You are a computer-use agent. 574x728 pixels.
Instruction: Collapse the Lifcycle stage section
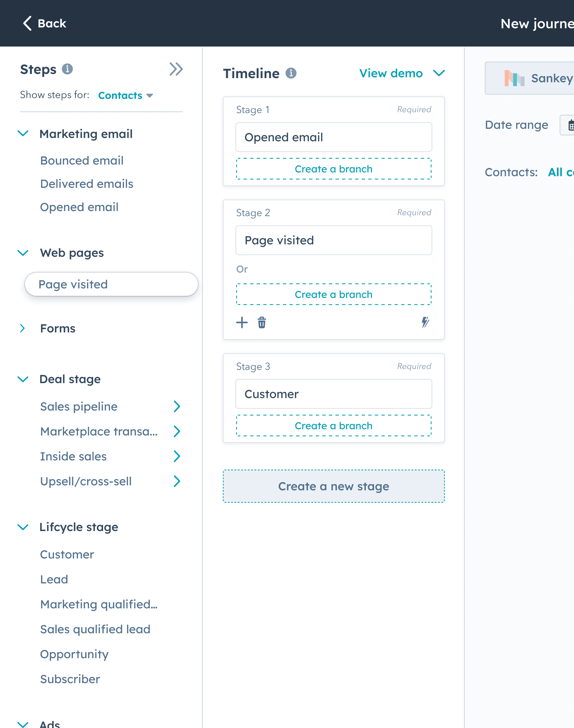23,527
